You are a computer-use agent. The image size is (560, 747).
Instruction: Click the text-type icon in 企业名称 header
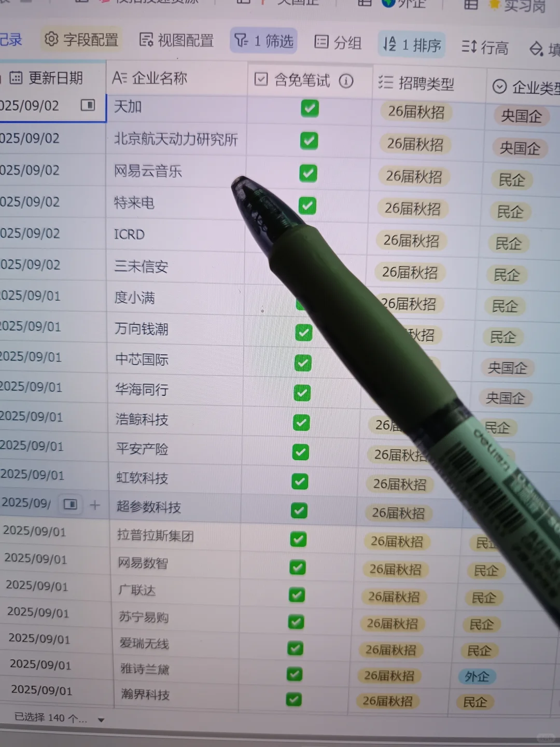(119, 78)
